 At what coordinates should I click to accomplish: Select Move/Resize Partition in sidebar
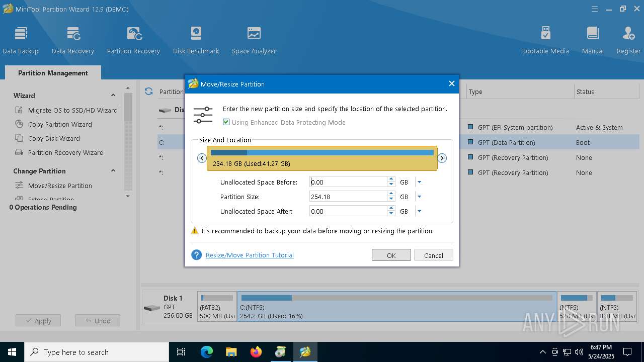53,186
